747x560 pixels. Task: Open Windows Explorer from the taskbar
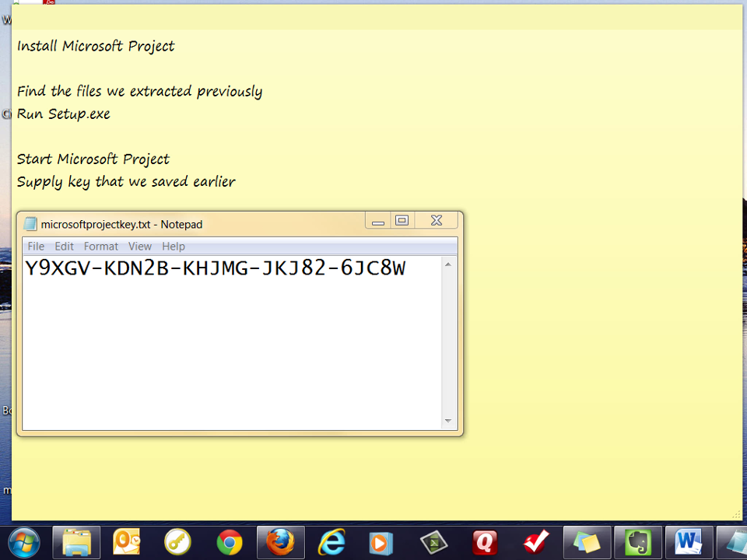(x=77, y=541)
